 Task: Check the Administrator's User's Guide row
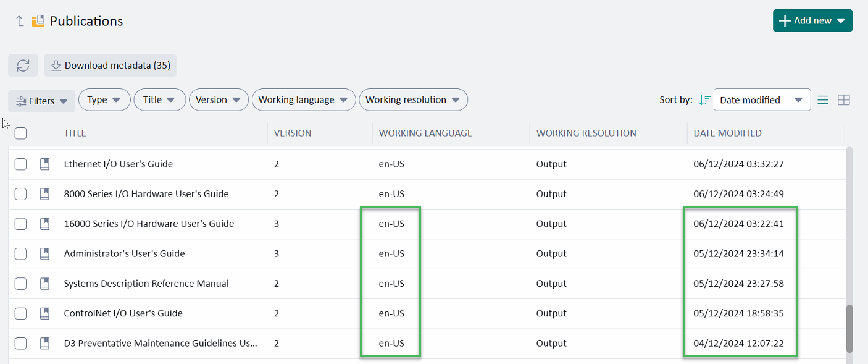pos(20,253)
